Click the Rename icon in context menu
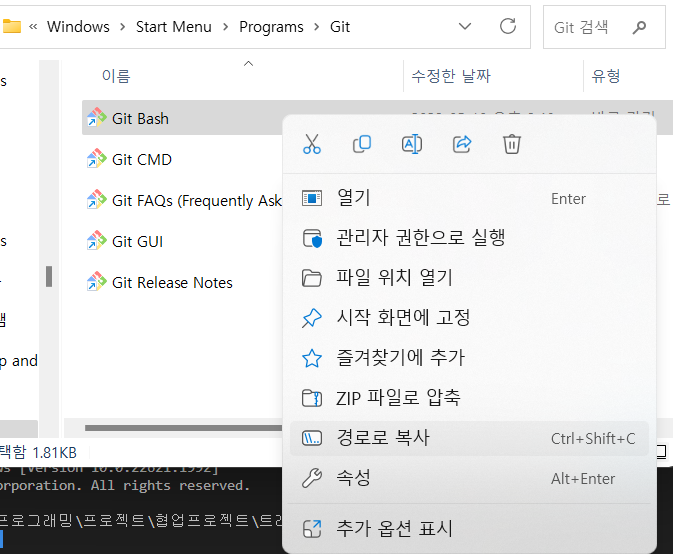 [x=412, y=144]
